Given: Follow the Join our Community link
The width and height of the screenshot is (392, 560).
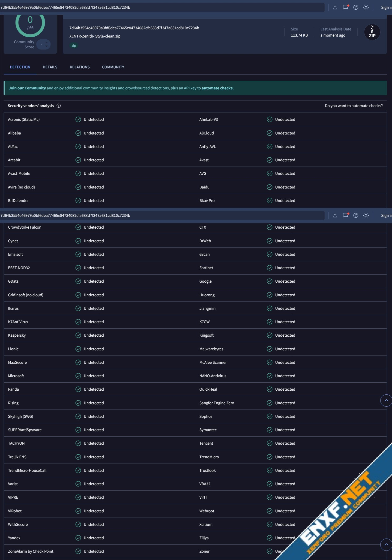Looking at the screenshot, I should (27, 88).
